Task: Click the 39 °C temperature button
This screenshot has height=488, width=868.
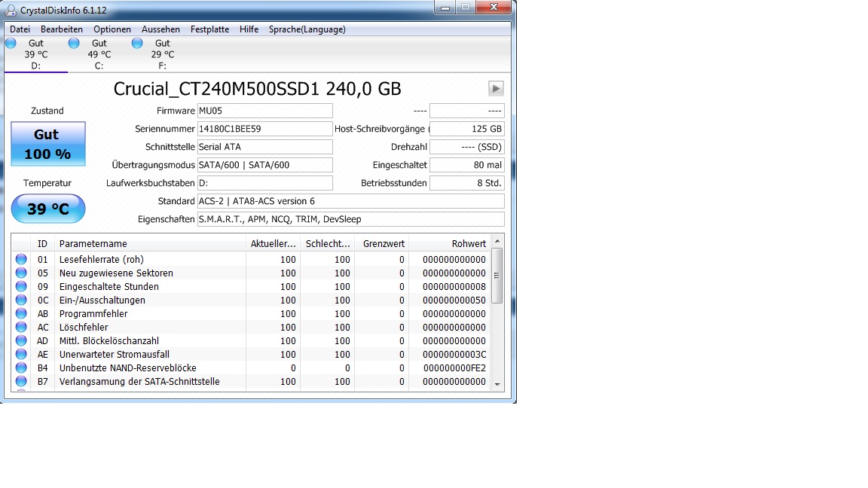Action: click(48, 209)
